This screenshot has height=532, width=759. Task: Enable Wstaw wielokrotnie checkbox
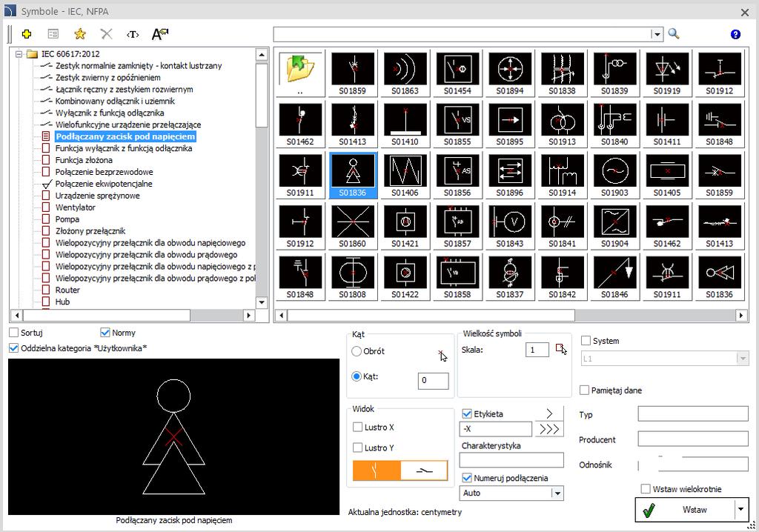646,489
